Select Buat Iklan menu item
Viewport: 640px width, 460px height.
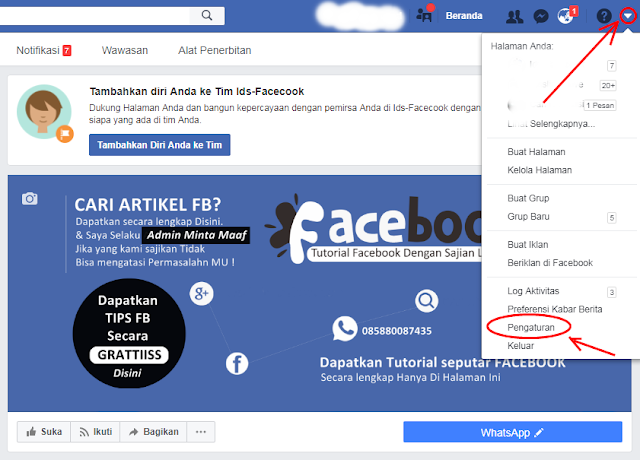coord(528,245)
